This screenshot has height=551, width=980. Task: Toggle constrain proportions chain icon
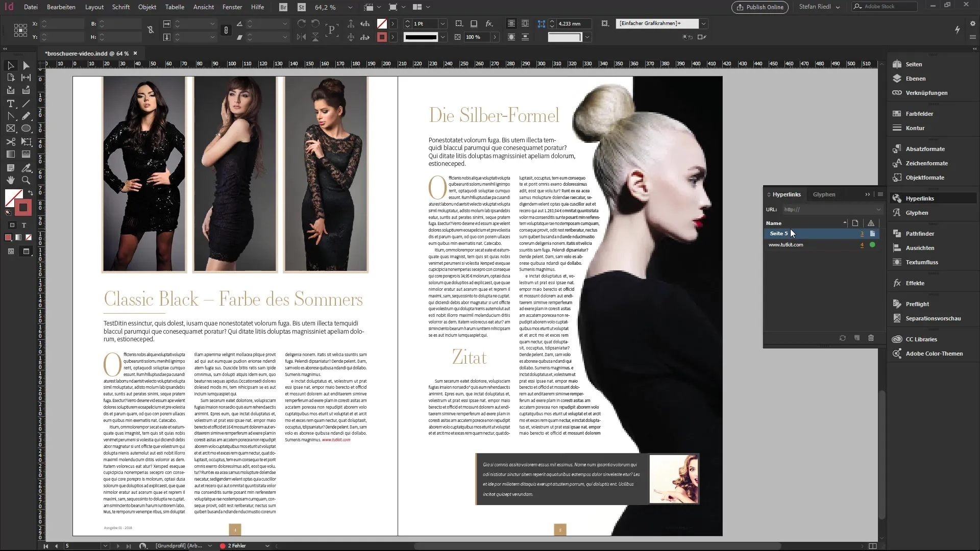pyautogui.click(x=226, y=30)
